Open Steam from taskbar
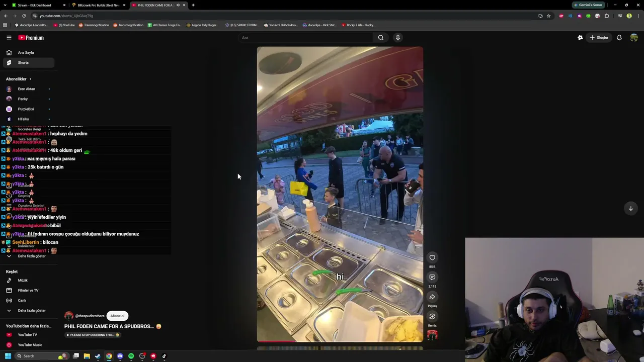Screen dimensions: 644x362 98,356
